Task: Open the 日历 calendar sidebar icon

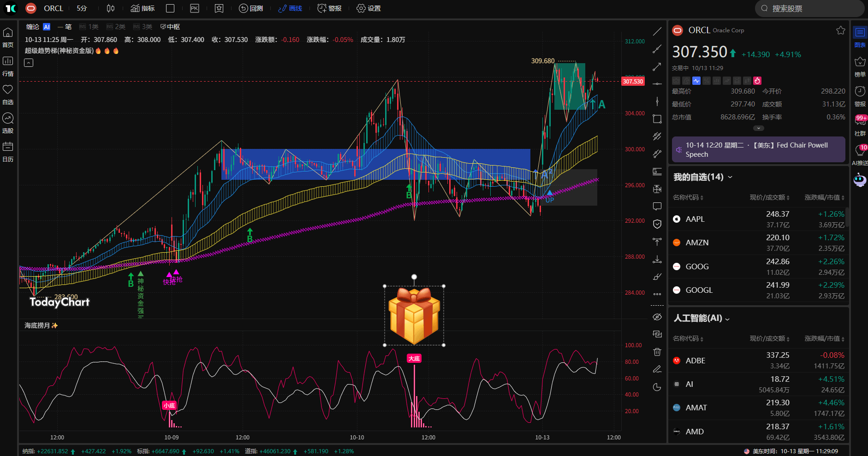Action: point(8,150)
